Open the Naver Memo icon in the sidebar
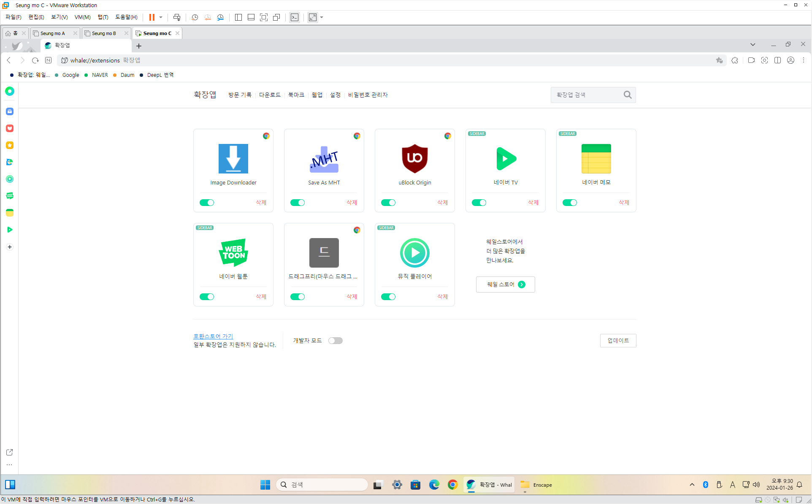Viewport: 812px width, 504px height. [10, 213]
